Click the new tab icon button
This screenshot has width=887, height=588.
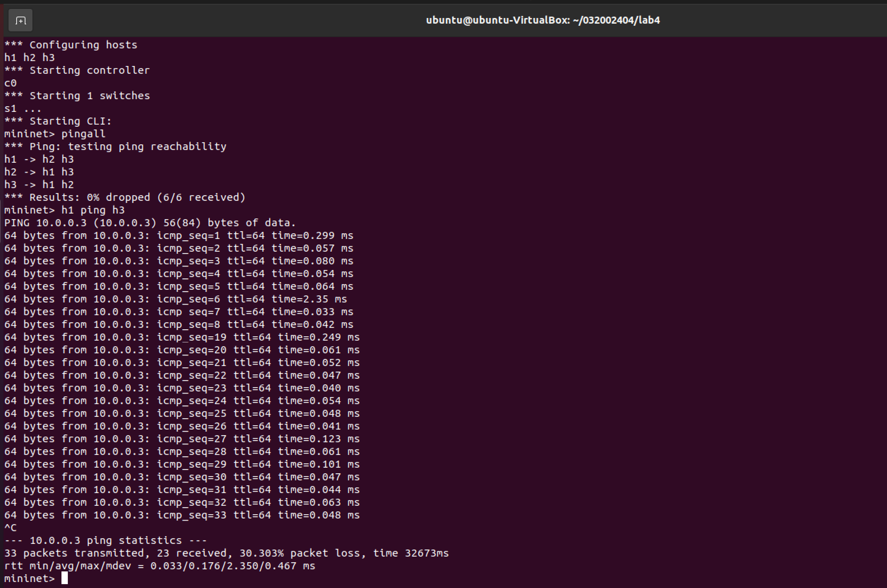[20, 20]
